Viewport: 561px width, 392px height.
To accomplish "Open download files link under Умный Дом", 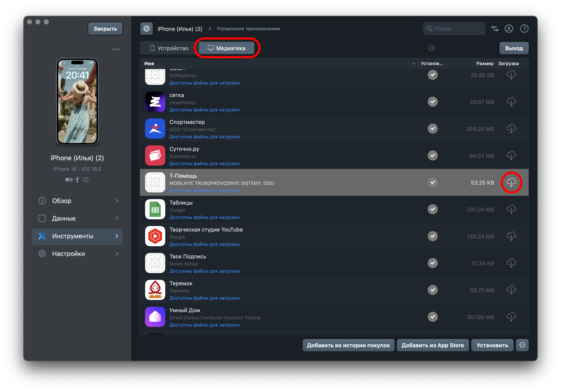I will tap(204, 325).
